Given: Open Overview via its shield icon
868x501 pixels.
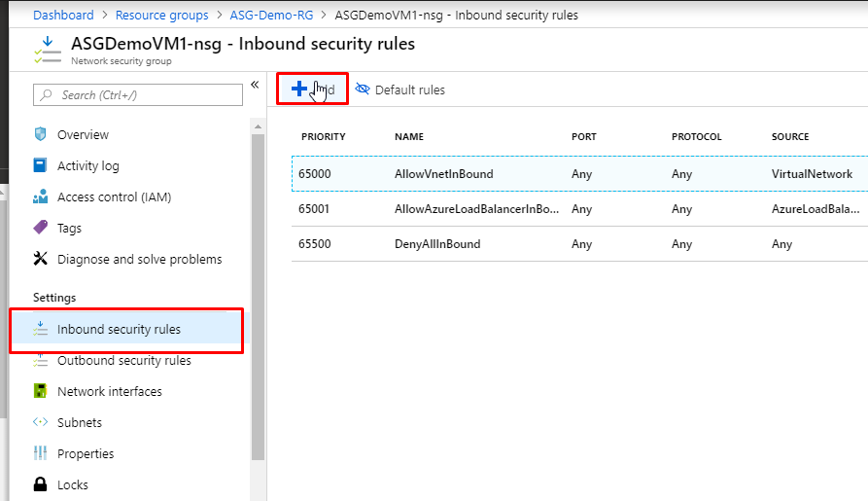Looking at the screenshot, I should 40,134.
